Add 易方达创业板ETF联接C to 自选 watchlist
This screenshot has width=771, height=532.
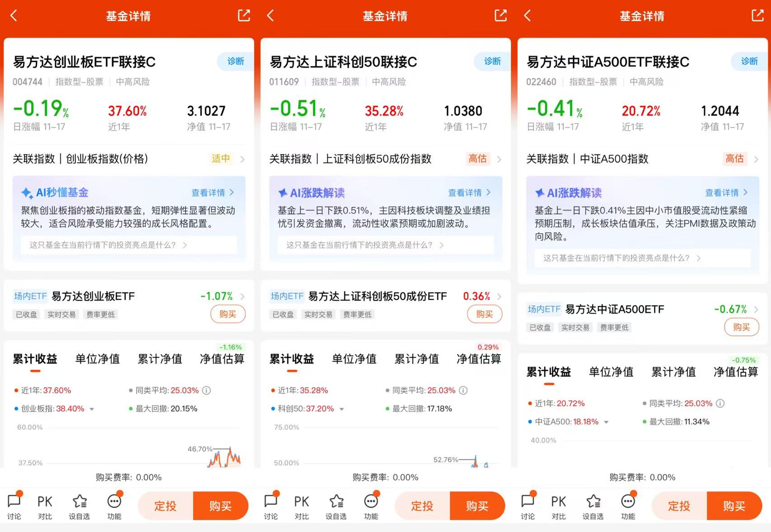(x=79, y=507)
